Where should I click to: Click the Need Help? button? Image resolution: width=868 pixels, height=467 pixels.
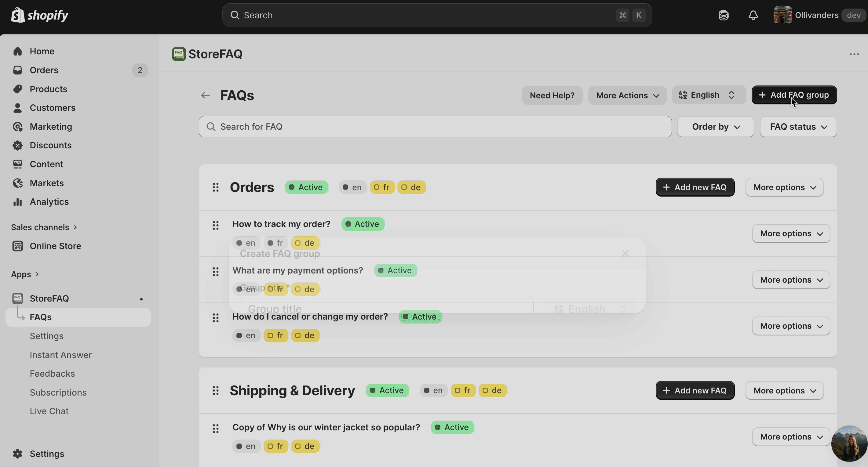point(552,95)
